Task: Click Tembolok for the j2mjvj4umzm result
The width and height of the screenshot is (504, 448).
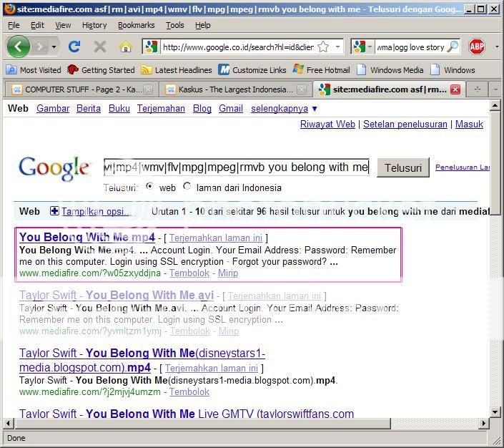Action: [189, 391]
